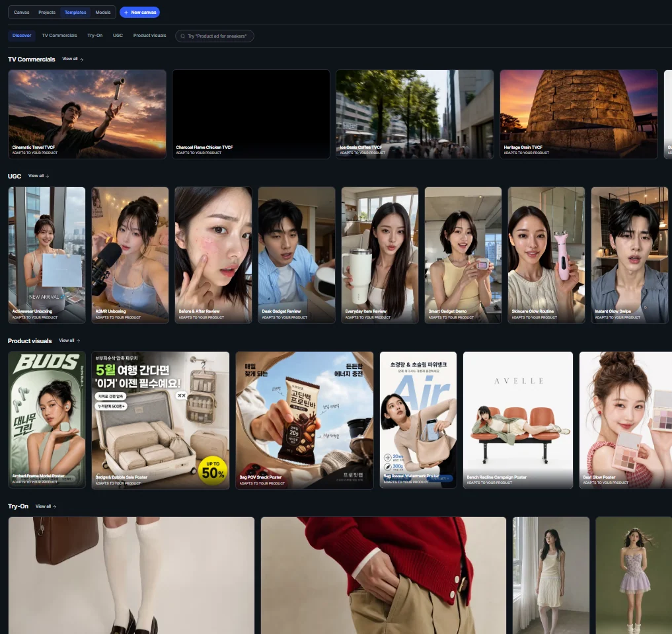Screen dimensions: 672x634
Task: Open ASMR Unboxing template
Action: 130,255
